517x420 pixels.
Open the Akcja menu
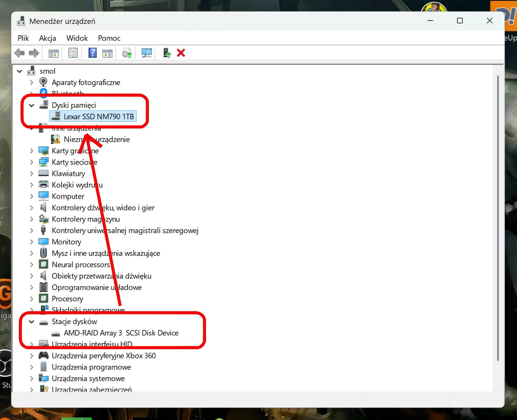[47, 38]
